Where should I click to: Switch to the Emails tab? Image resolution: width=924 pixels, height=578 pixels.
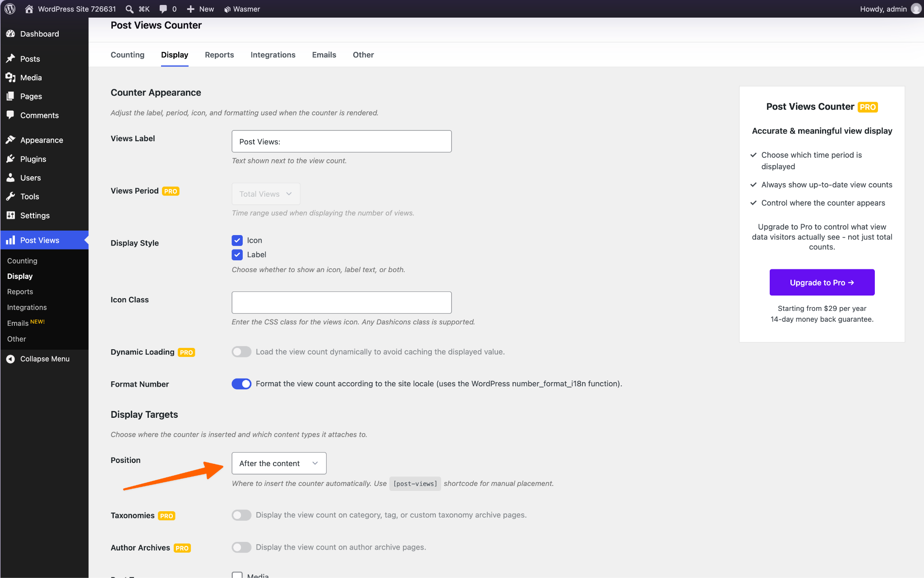(x=324, y=55)
